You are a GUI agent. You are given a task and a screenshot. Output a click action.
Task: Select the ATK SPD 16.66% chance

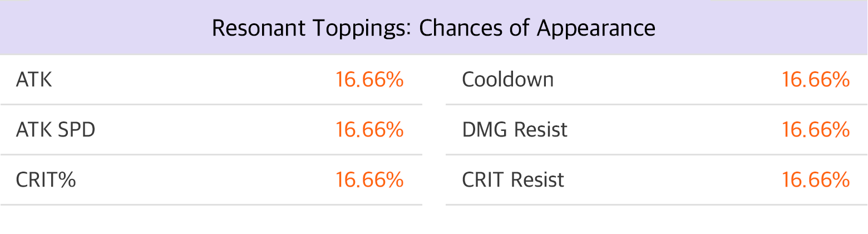point(369,130)
